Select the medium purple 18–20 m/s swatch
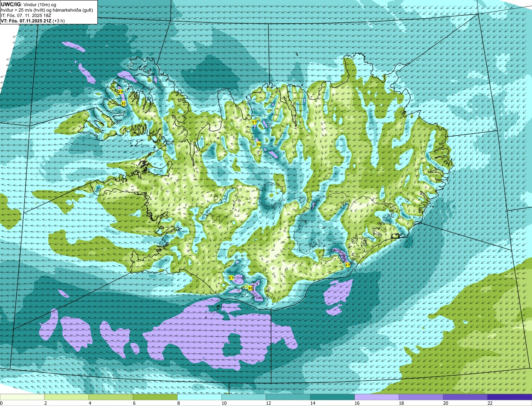Viewport: 532px width, 406px height. 421,397
